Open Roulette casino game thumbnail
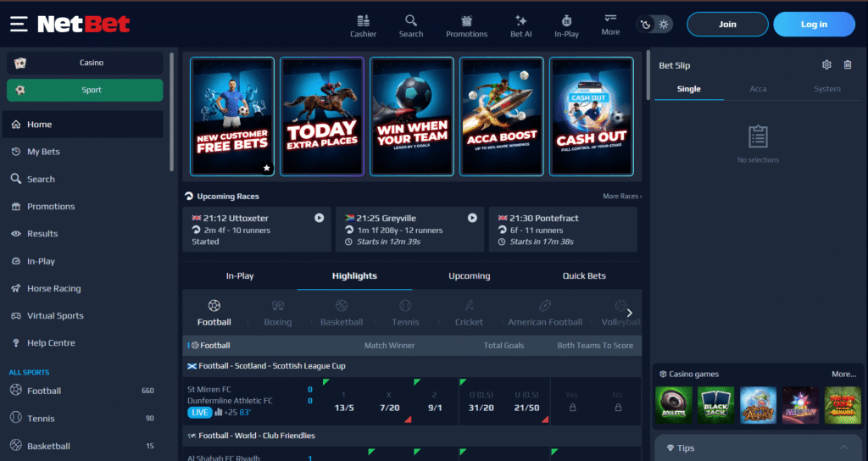 [x=674, y=405]
